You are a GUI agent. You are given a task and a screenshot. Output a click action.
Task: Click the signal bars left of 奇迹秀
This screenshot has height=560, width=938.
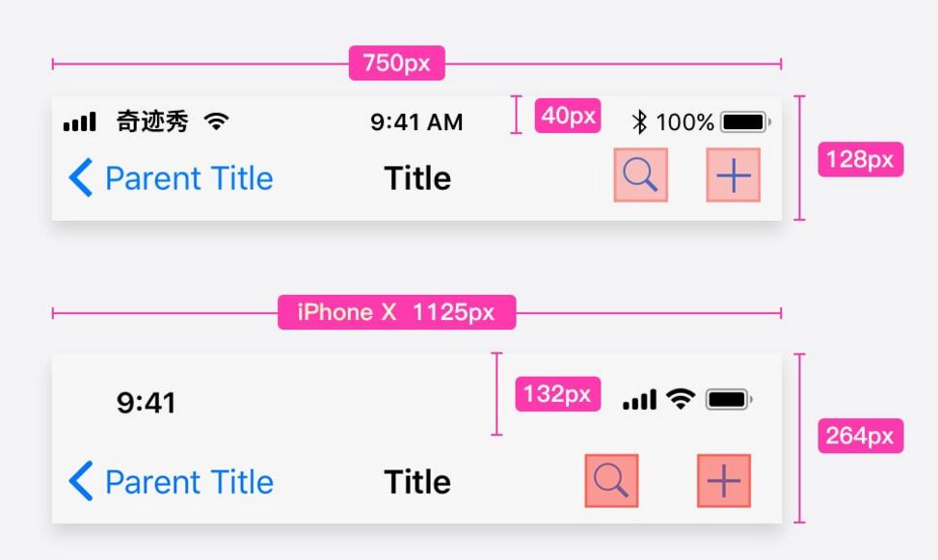click(x=80, y=122)
